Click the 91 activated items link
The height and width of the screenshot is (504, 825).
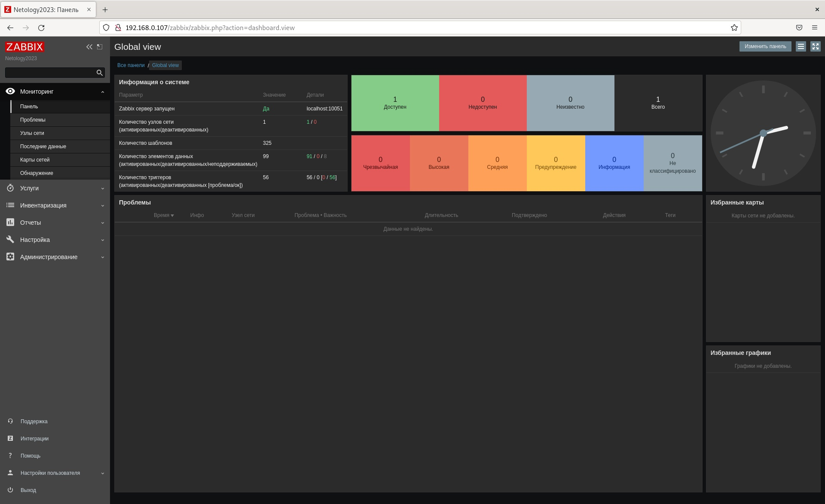coord(309,156)
